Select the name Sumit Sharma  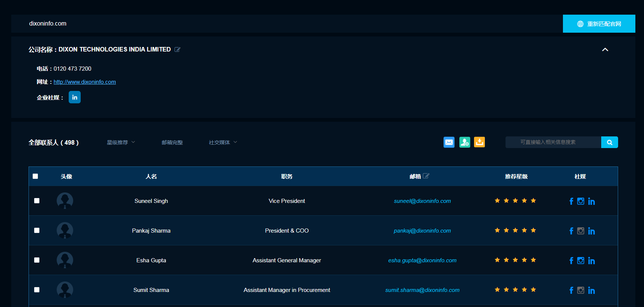point(151,290)
